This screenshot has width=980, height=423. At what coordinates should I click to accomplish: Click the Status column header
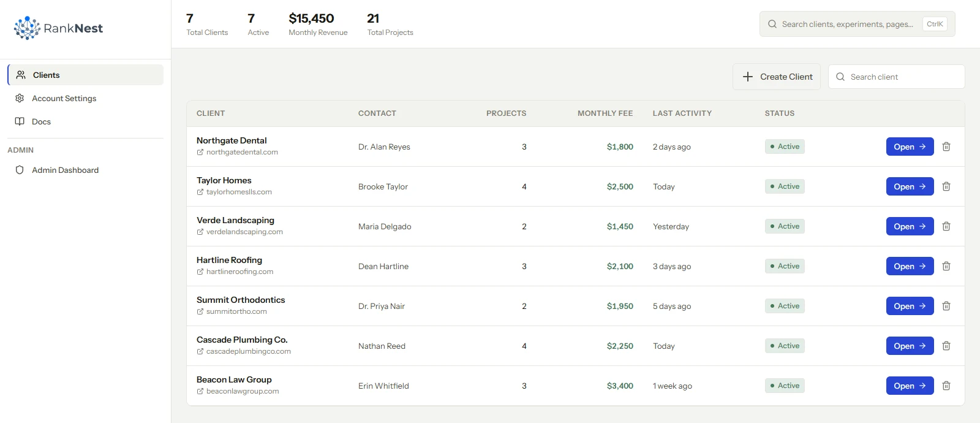(x=780, y=113)
